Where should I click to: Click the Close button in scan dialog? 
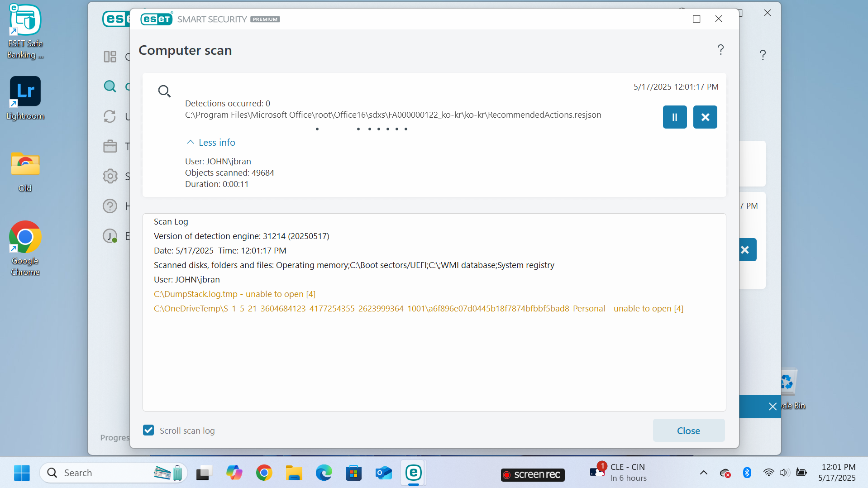pyautogui.click(x=688, y=431)
